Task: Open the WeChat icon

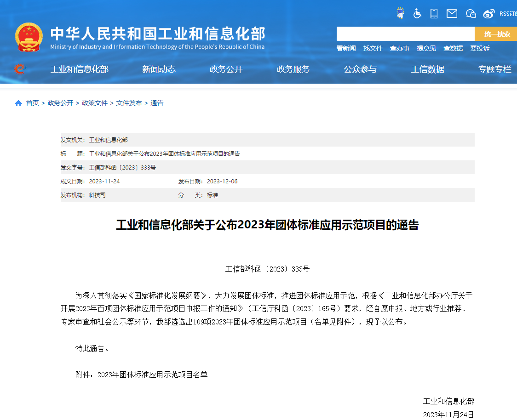Action: [471, 13]
